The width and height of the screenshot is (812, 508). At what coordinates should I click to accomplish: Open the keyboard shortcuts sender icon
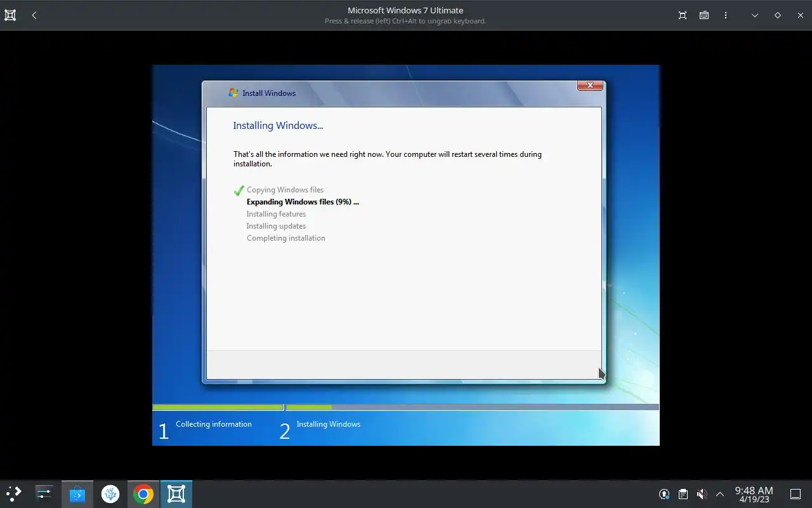point(704,15)
